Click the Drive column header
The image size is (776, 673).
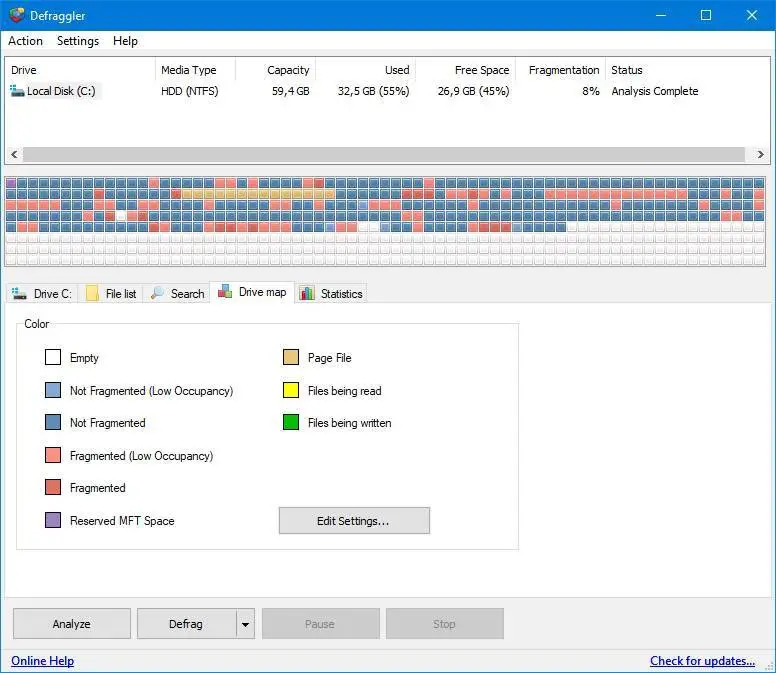80,70
